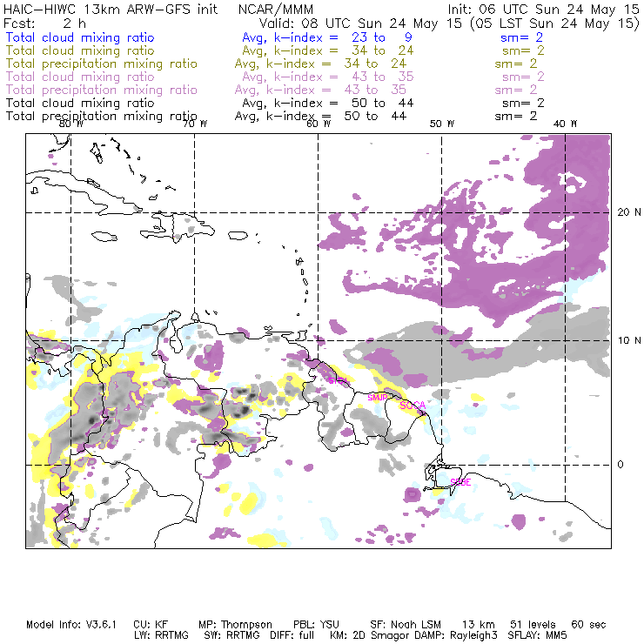The image size is (644, 644).
Task: Click the "SF: Noah LSM" surface scheme text
Action: point(406,625)
